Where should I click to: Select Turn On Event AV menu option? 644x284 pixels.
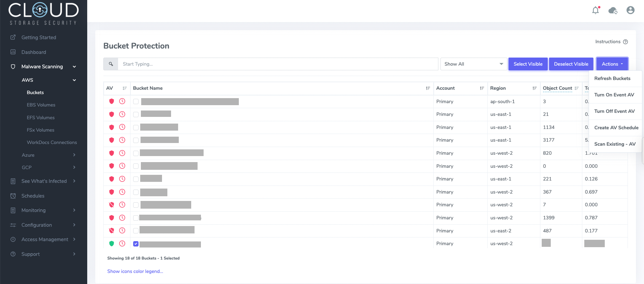pyautogui.click(x=614, y=95)
